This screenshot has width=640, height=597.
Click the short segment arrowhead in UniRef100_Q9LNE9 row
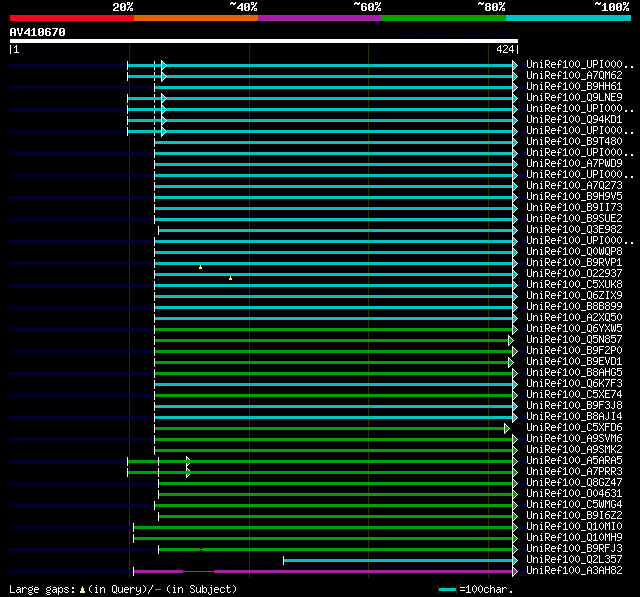pos(163,98)
